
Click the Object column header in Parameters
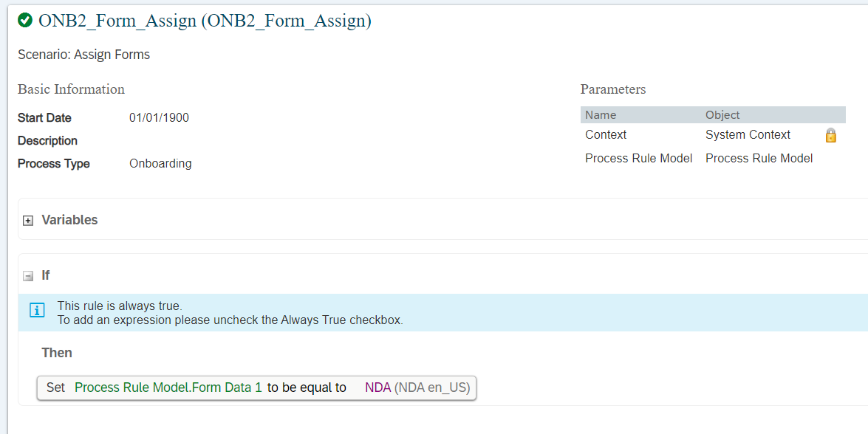722,115
